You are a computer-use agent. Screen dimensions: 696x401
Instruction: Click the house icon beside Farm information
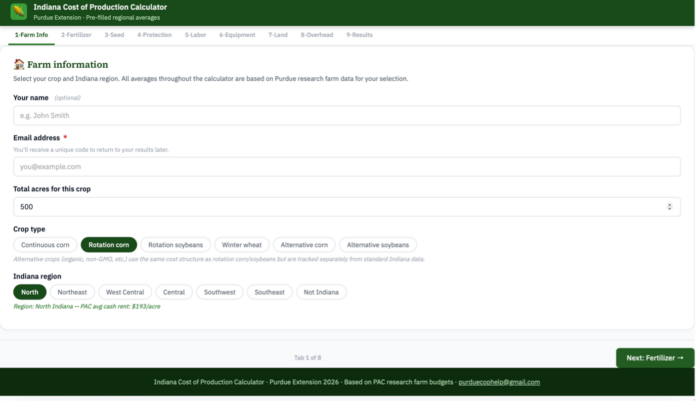(19, 64)
